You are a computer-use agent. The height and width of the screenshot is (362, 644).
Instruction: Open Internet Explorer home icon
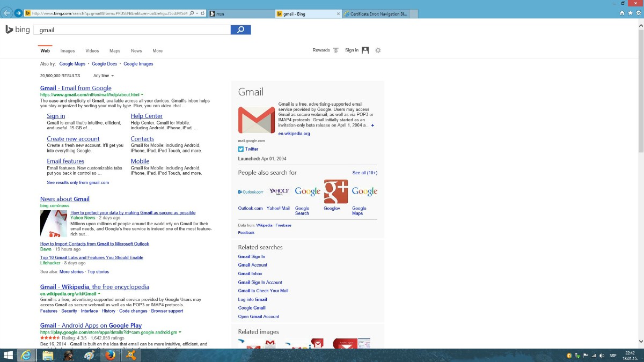tap(622, 13)
